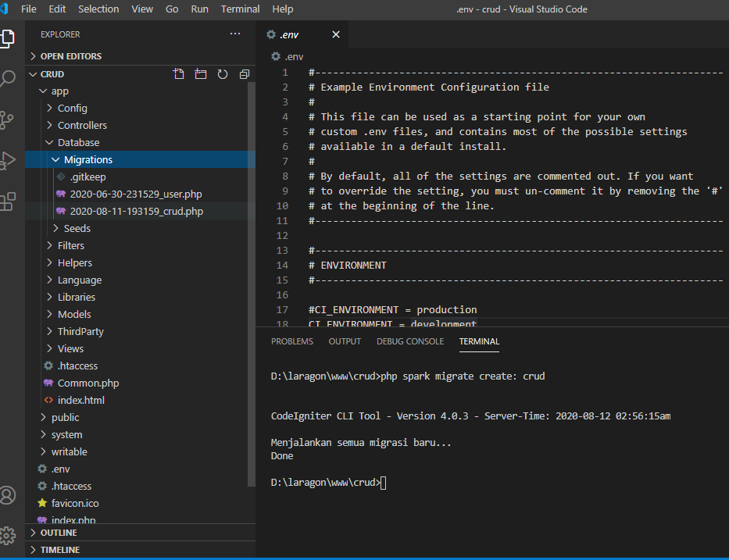Open Explorer more actions menu
Image resolution: width=729 pixels, height=560 pixels.
235,34
